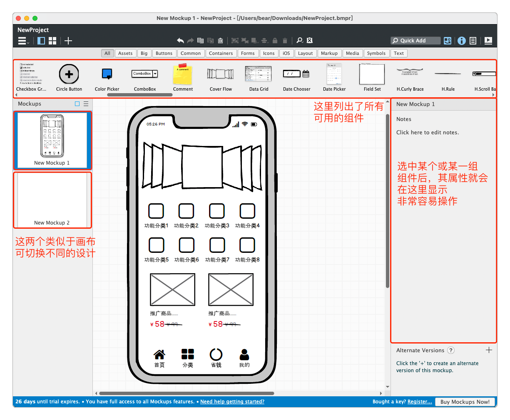Click the Ungroup icon in the toolbar
510x420 pixels.
(x=245, y=40)
